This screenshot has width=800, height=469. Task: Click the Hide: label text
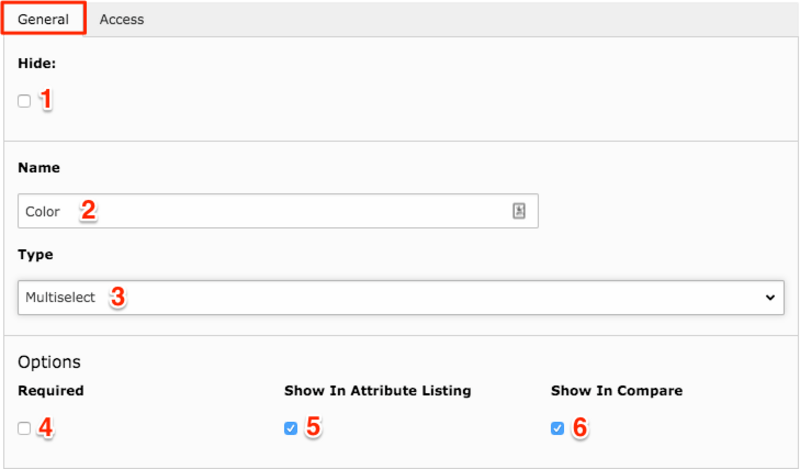pos(37,63)
